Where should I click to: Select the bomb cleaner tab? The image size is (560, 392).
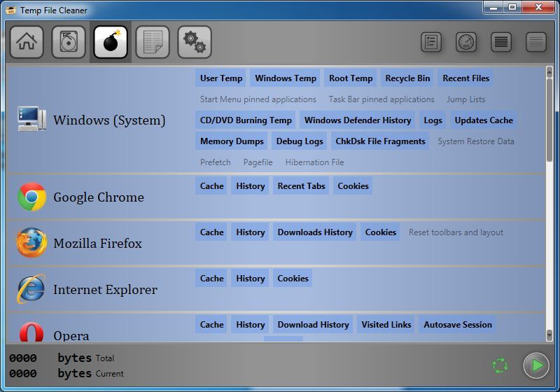tap(111, 42)
